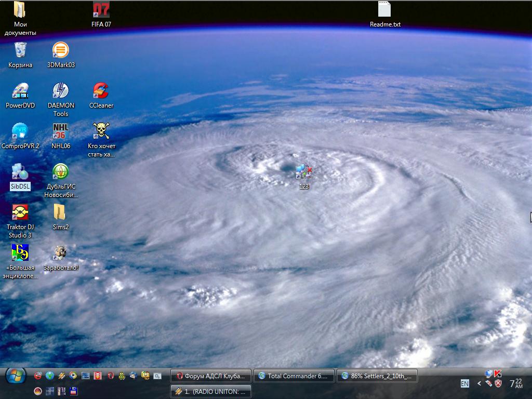Click the NHL06 desktop icon

click(x=61, y=132)
